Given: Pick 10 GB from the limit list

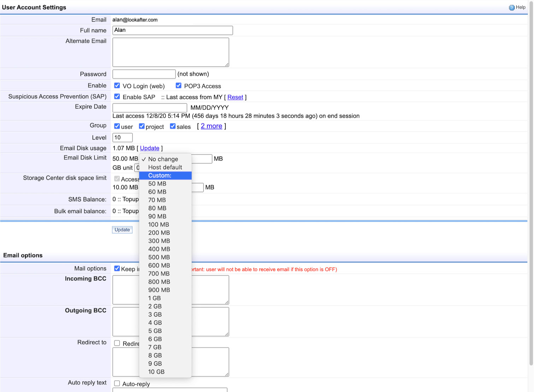Looking at the screenshot, I should coord(156,372).
